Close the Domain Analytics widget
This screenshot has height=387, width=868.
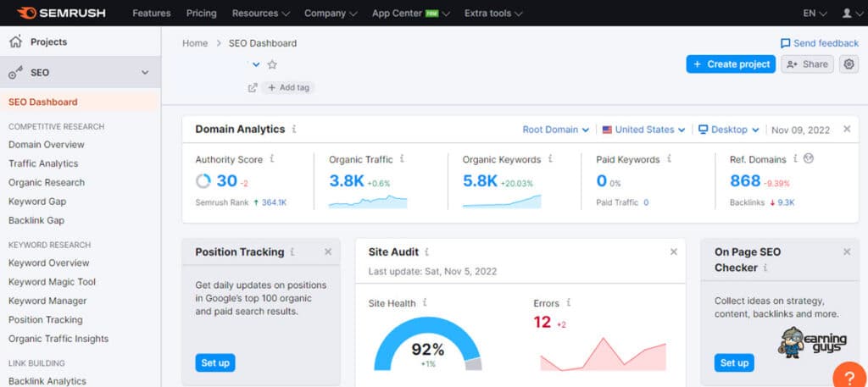[847, 129]
